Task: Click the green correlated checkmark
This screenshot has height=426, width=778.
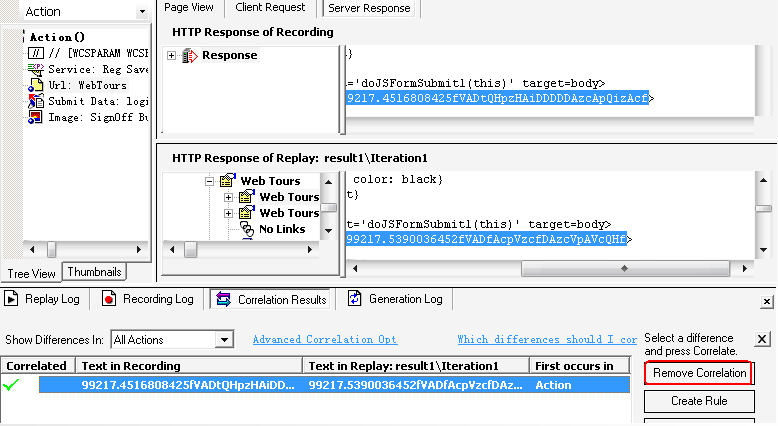Action: (13, 385)
